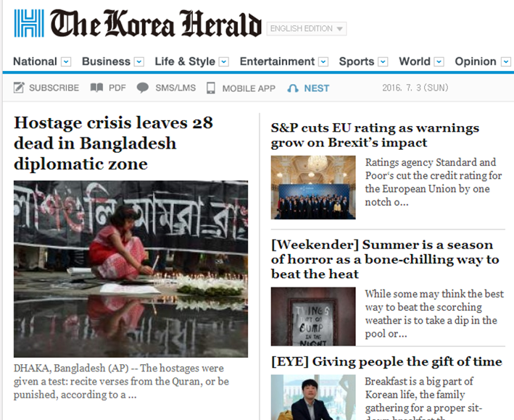The height and width of the screenshot is (420, 514).
Task: Open the Weekender summer horror headline
Action: click(385, 259)
